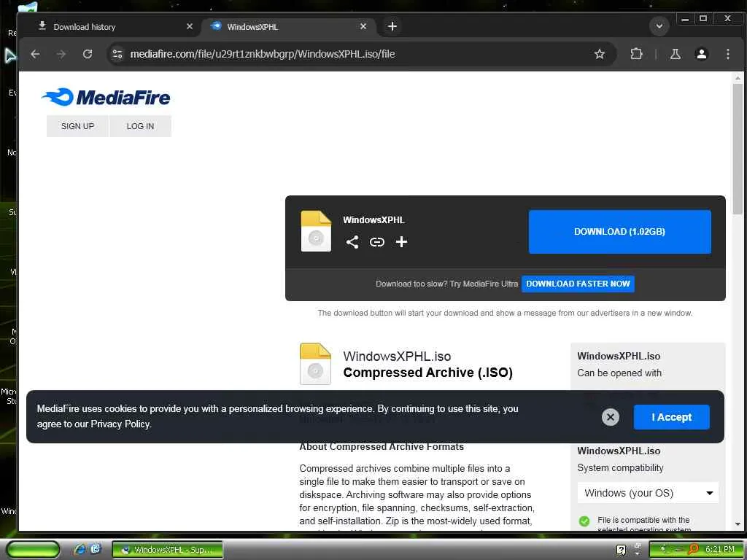Click 'Can be opened with' text

click(619, 373)
